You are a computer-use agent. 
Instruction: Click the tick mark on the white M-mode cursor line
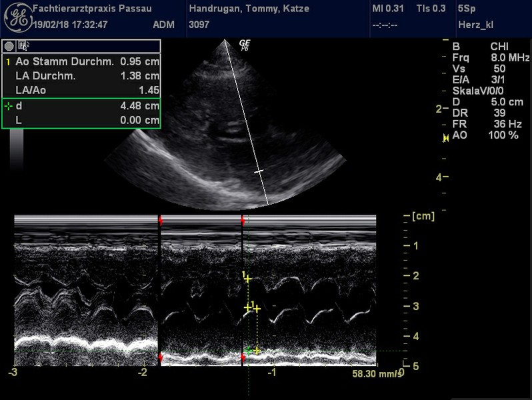point(259,172)
